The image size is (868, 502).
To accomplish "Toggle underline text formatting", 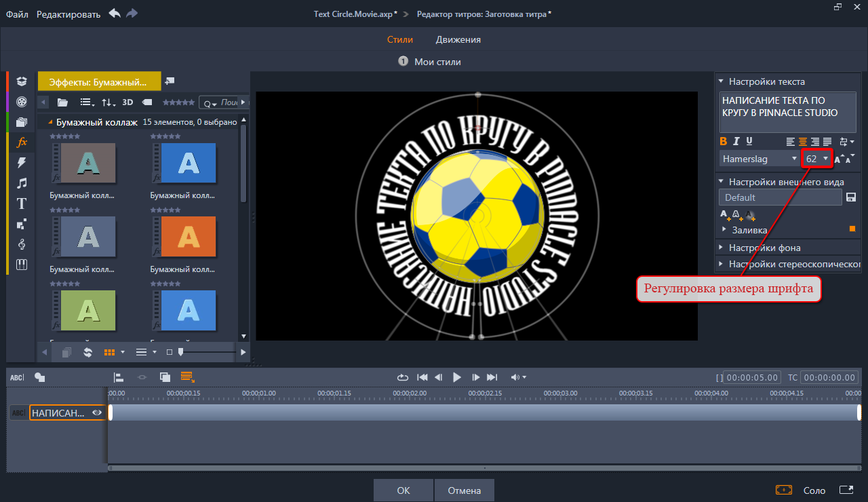I will click(749, 141).
